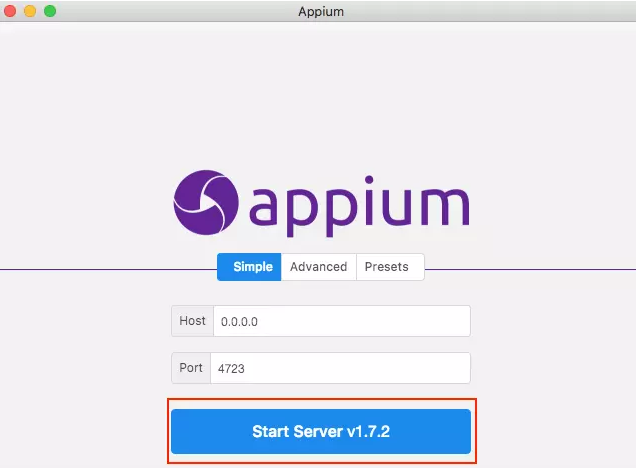
Task: Open the Advanced tab
Action: 318,267
